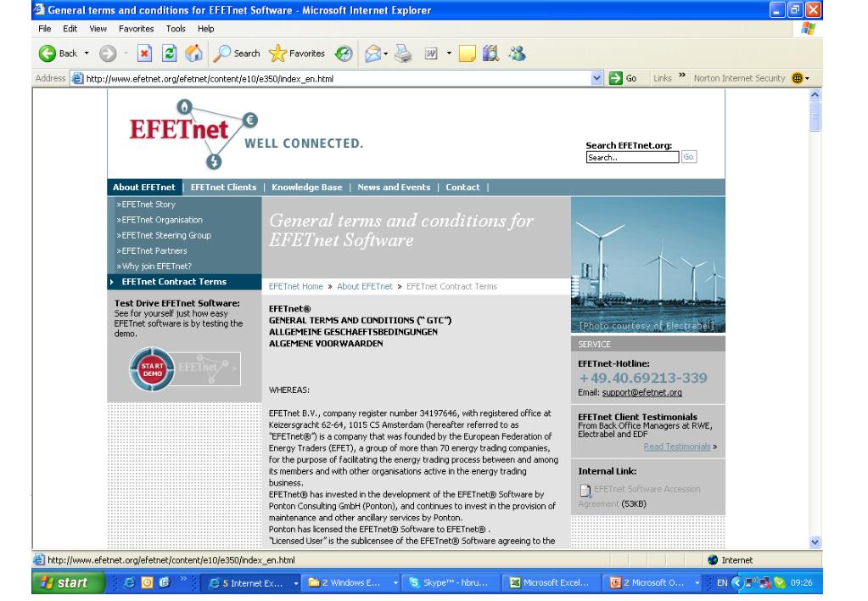Open Favorites star toolbar button
Screen dimensions: 868x601
(297, 53)
